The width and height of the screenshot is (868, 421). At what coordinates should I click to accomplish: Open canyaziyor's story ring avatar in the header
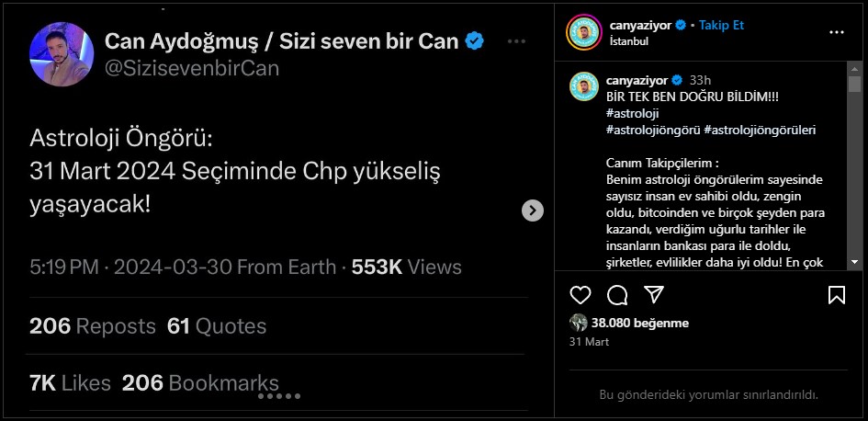point(584,32)
